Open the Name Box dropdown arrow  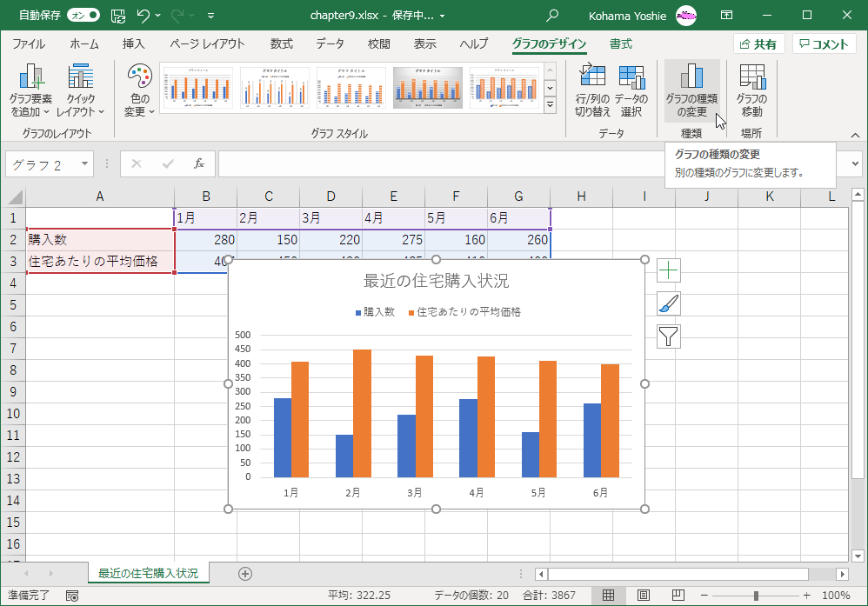coord(84,163)
